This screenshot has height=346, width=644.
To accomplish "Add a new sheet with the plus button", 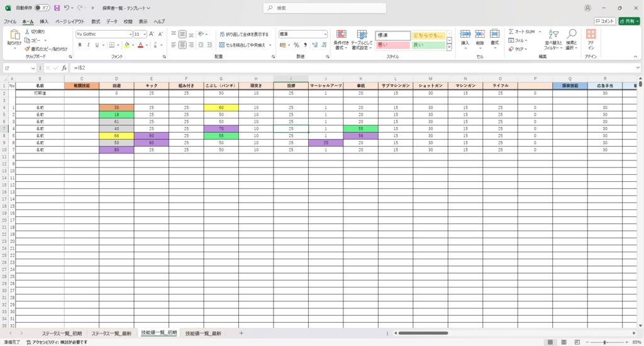I will pyautogui.click(x=241, y=333).
